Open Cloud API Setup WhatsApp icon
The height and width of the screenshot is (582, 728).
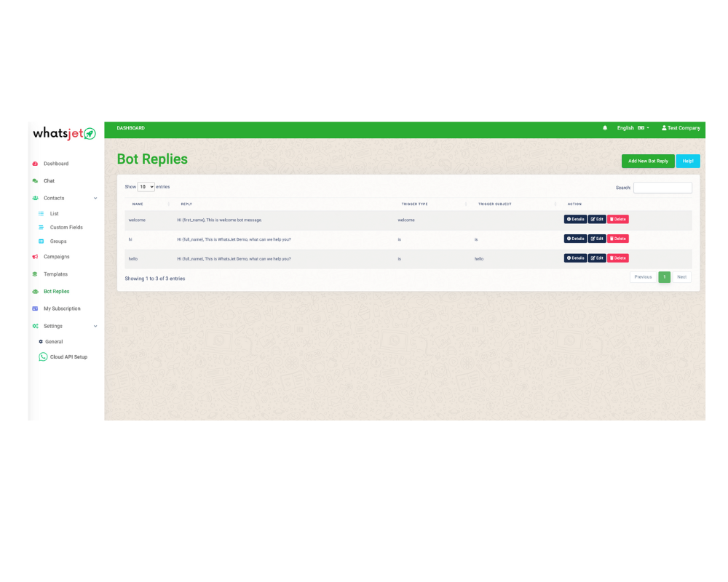43,356
